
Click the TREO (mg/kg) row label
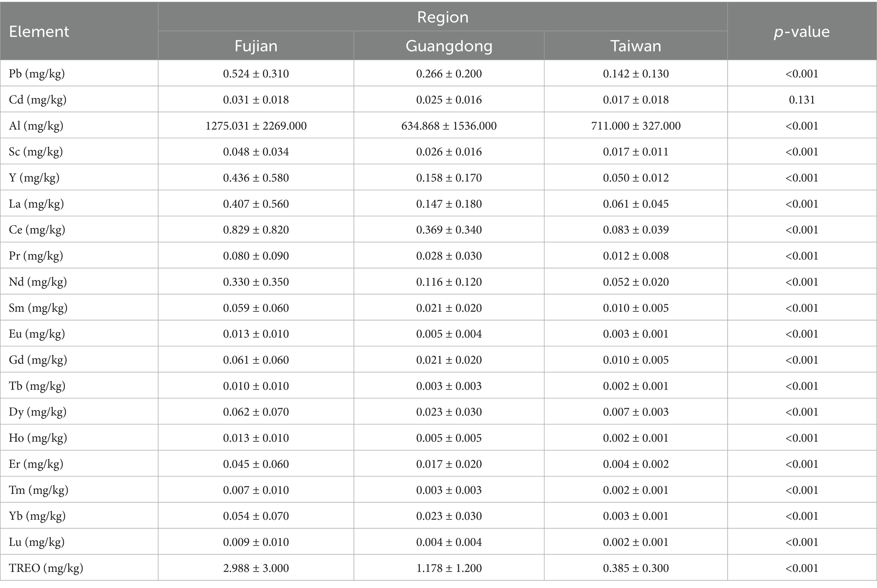[x=46, y=568]
